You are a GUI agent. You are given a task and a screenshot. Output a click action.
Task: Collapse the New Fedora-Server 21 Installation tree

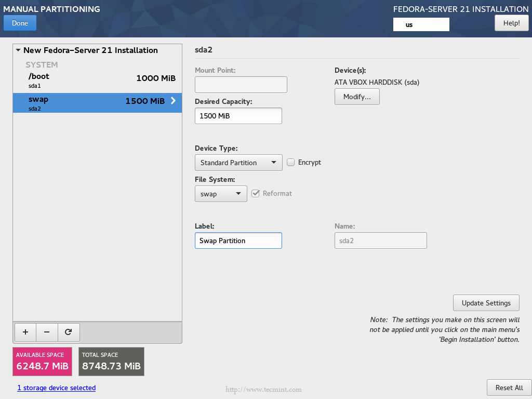(x=18, y=50)
